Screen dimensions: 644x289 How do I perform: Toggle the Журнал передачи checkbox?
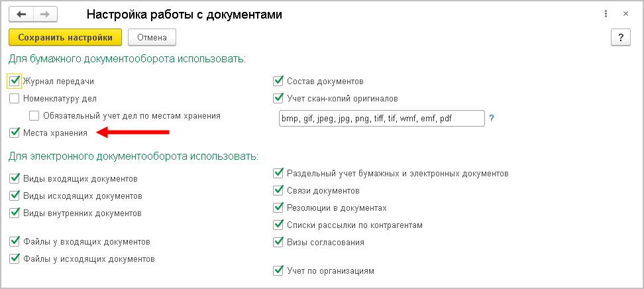(x=15, y=81)
